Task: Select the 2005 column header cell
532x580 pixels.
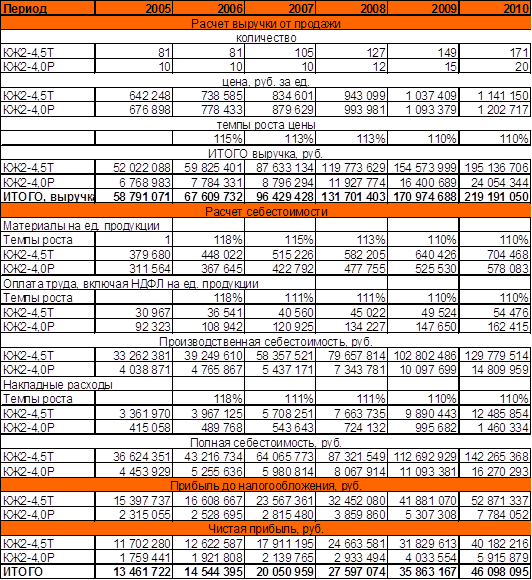Action: point(134,8)
